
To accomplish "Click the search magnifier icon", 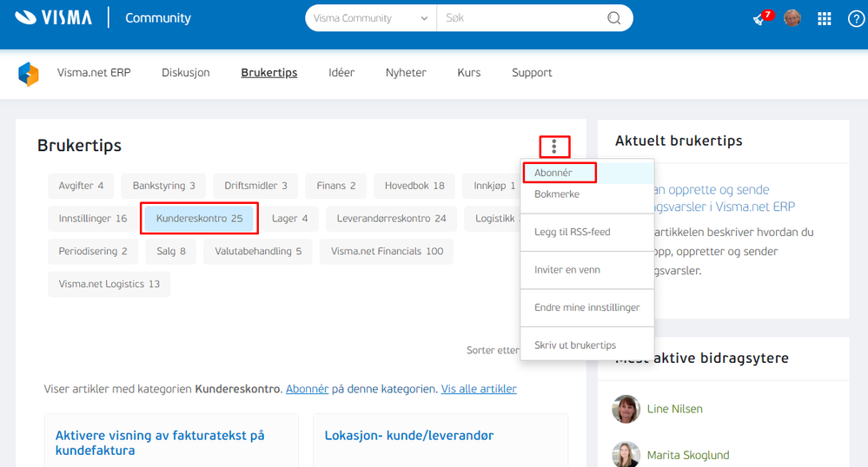I will (x=614, y=18).
